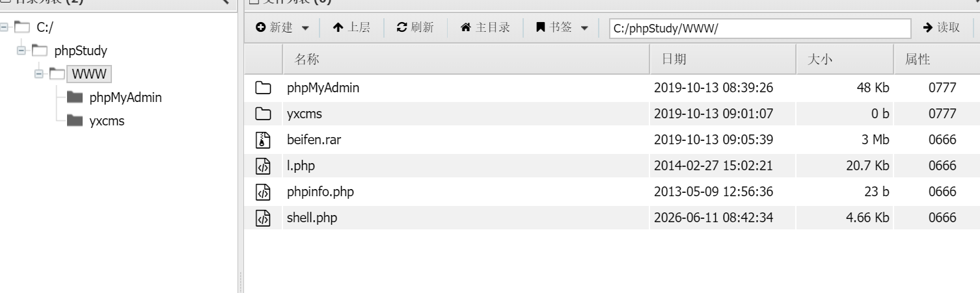Collapse the C:/ drive tree node

tap(4, 27)
